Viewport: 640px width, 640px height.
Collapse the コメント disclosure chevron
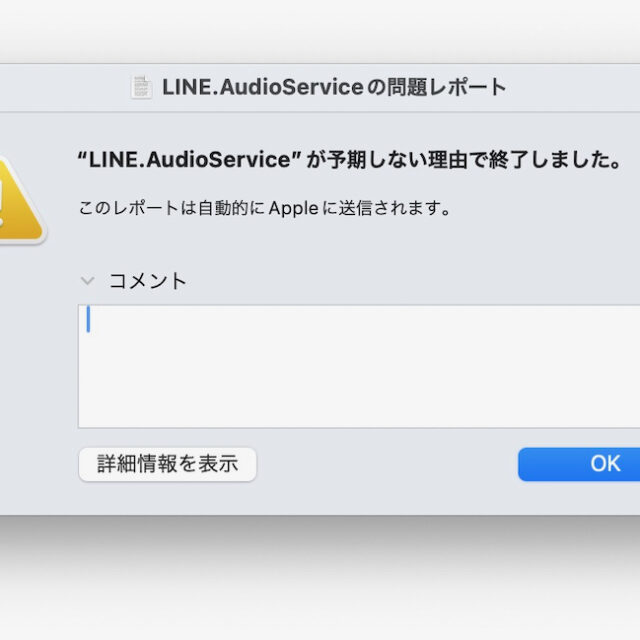pyautogui.click(x=87, y=281)
